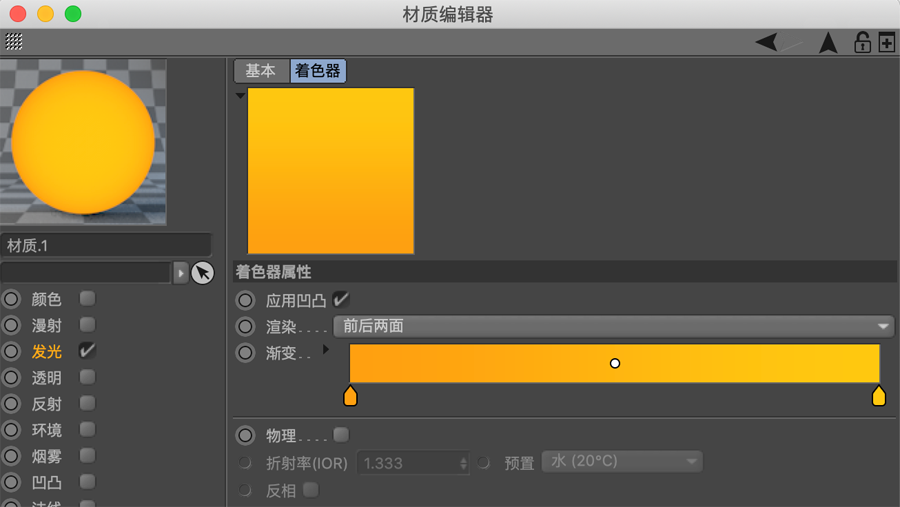Click the animation dot beside 应用凹凸
This screenshot has height=507, width=900.
(x=245, y=300)
